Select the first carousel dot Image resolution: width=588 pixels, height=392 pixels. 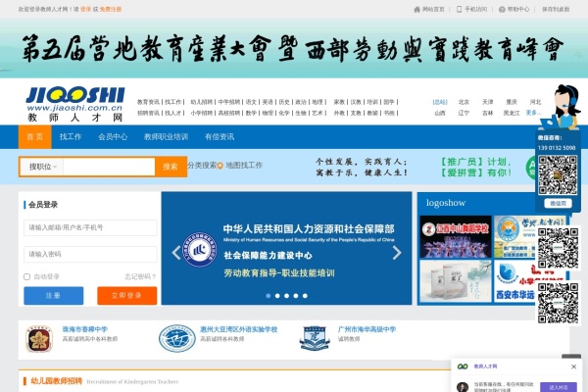click(x=269, y=296)
